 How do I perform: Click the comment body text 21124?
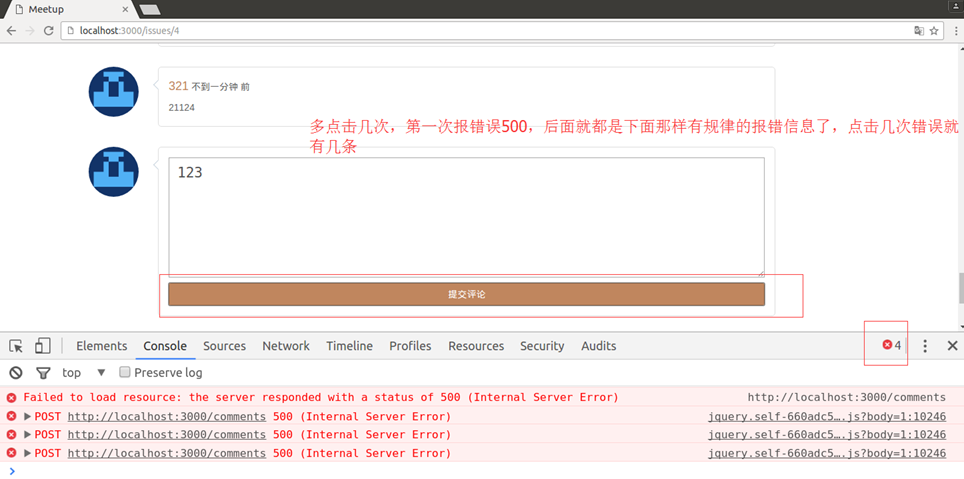181,108
